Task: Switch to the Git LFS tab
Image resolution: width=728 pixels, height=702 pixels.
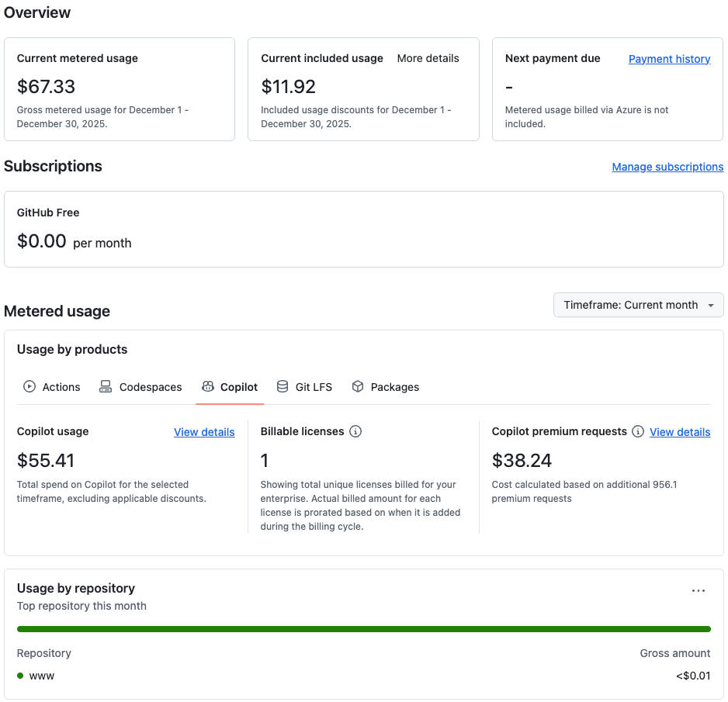Action: [304, 386]
